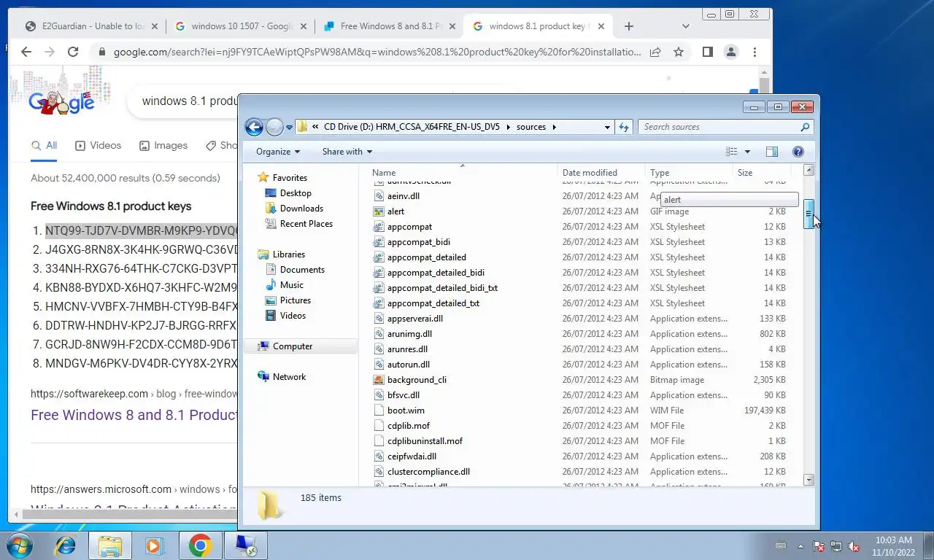Open Free Windows 8 and 8.1 Product link
934x560 pixels.
click(x=134, y=415)
